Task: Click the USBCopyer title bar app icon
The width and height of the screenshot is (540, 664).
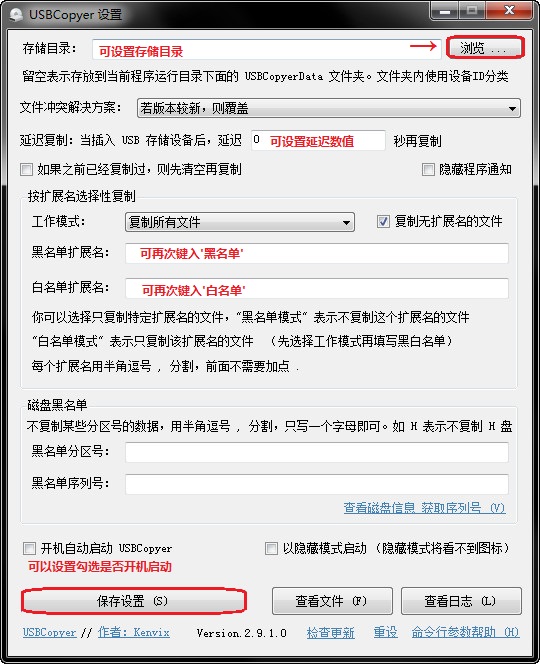Action: [x=17, y=14]
